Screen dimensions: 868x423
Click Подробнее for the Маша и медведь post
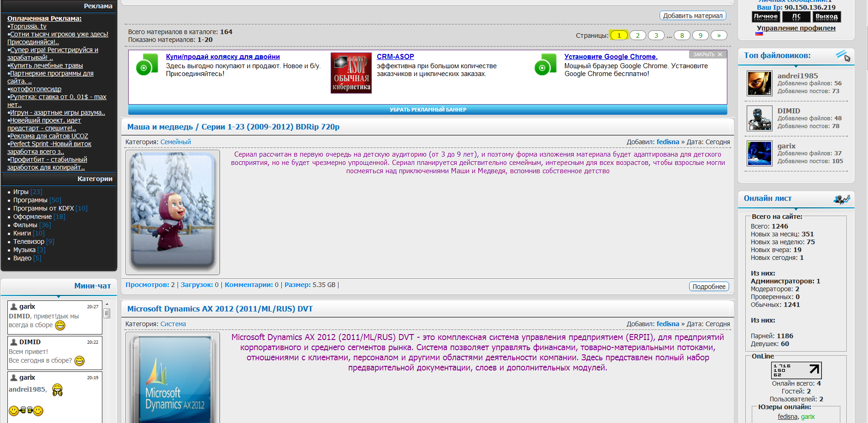(x=709, y=287)
